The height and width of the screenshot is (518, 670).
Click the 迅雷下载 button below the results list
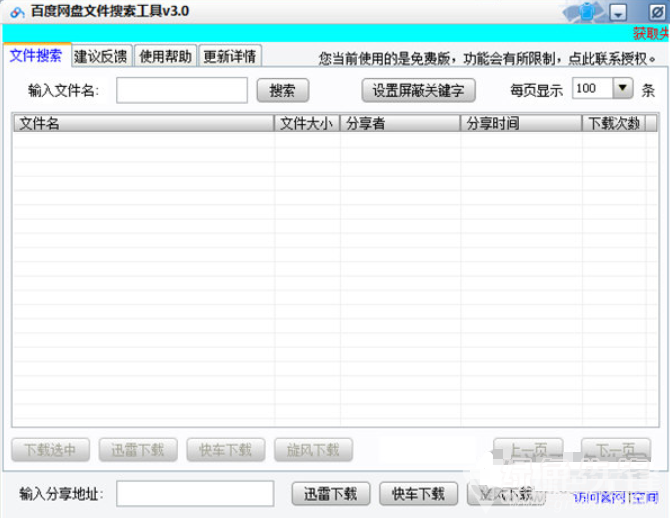[x=138, y=450]
